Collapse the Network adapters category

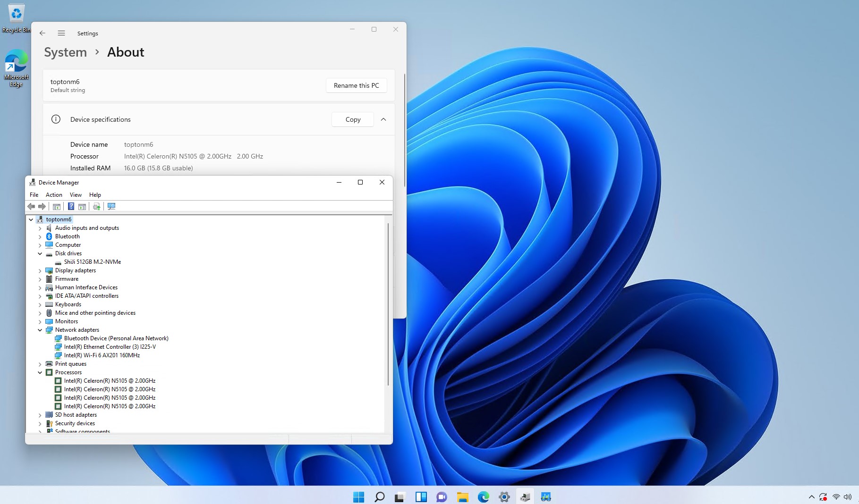[40, 330]
